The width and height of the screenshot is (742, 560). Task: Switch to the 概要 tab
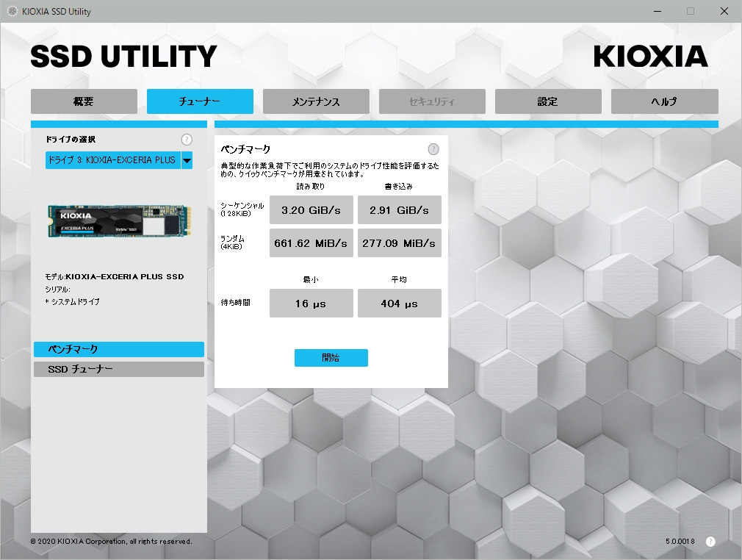pos(84,101)
